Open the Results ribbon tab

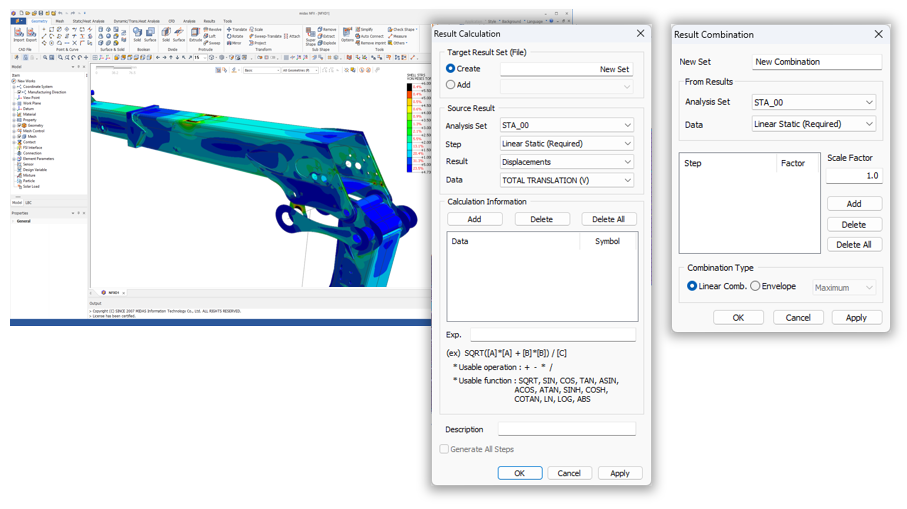209,21
